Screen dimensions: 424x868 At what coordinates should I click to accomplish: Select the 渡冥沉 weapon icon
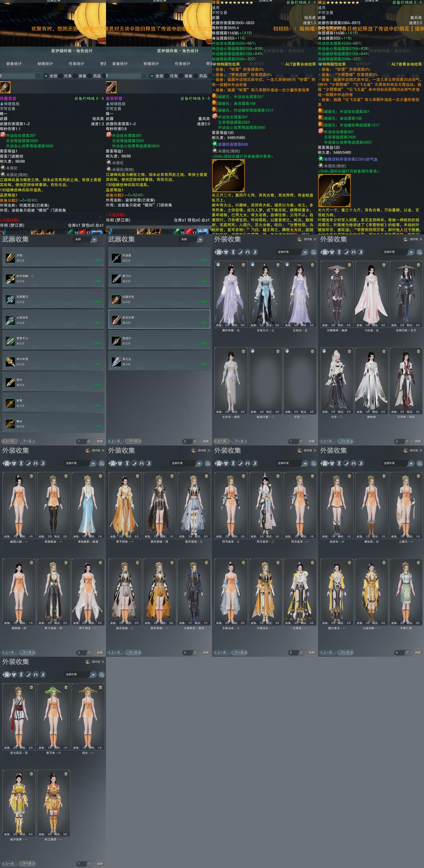click(116, 341)
